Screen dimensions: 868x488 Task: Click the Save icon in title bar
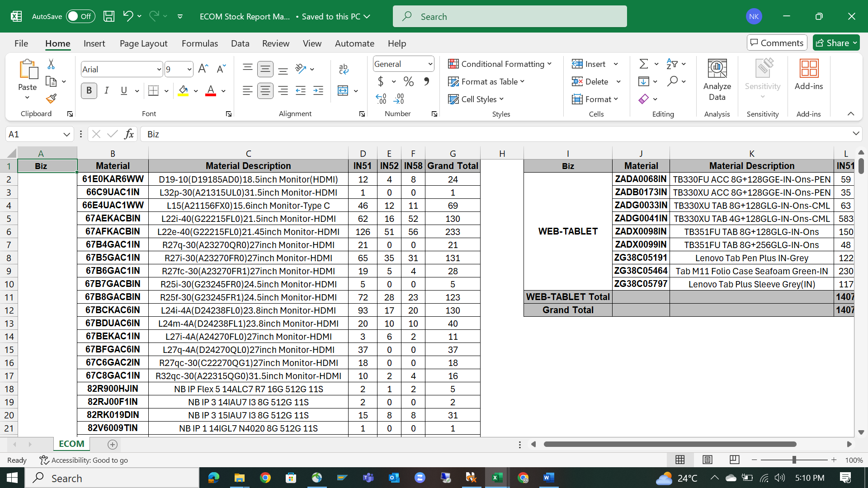[109, 17]
